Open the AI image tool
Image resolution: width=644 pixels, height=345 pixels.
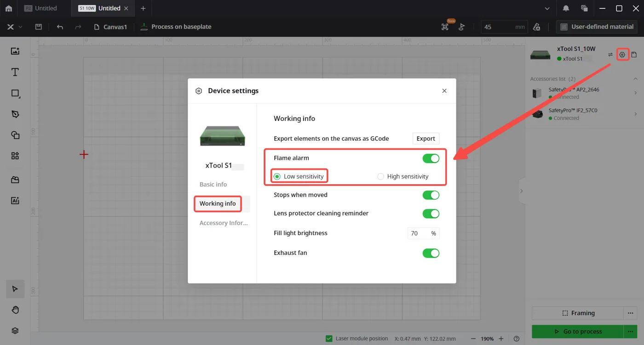coord(15,201)
